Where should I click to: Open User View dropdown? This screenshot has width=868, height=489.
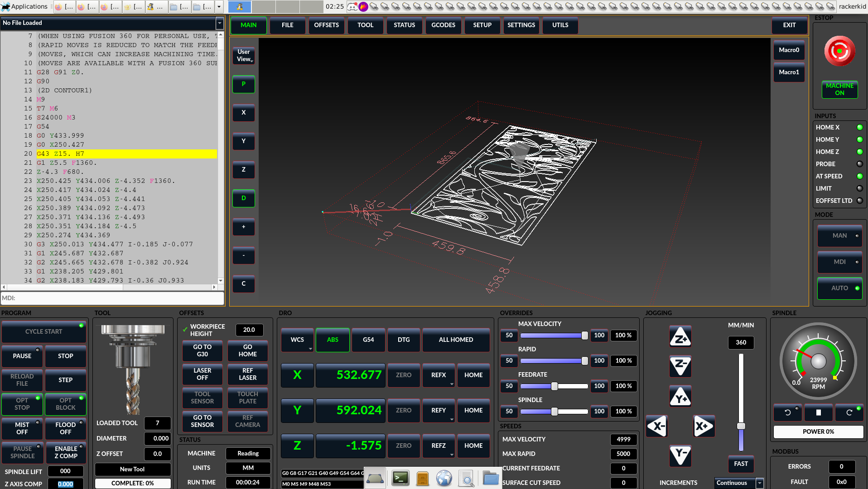pyautogui.click(x=244, y=56)
